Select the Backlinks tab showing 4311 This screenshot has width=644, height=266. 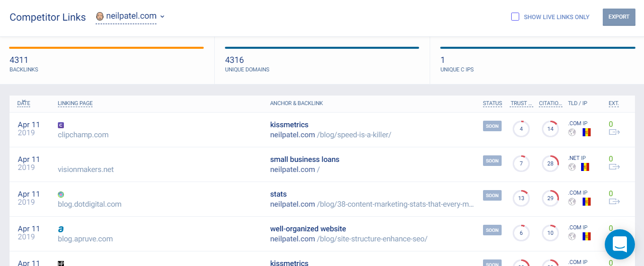coord(106,60)
